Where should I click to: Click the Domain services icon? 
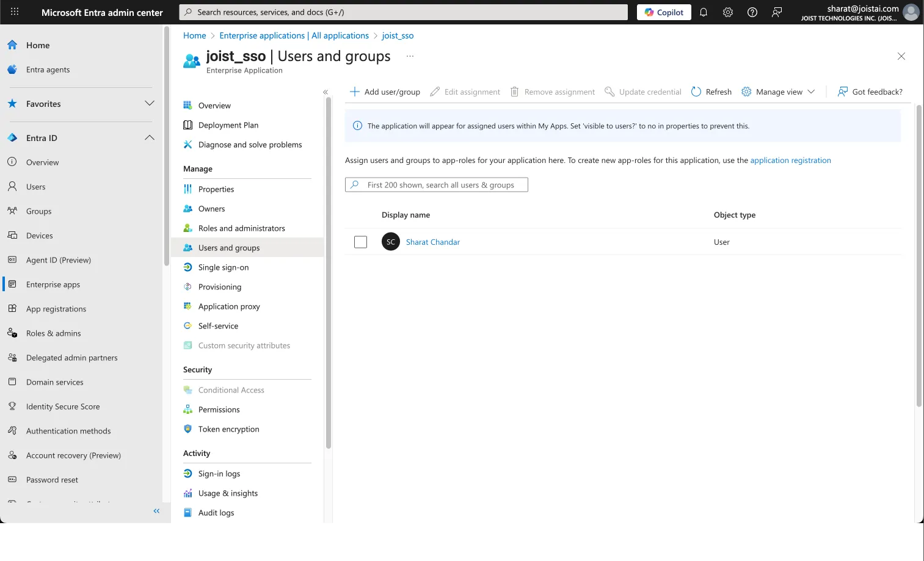12,382
